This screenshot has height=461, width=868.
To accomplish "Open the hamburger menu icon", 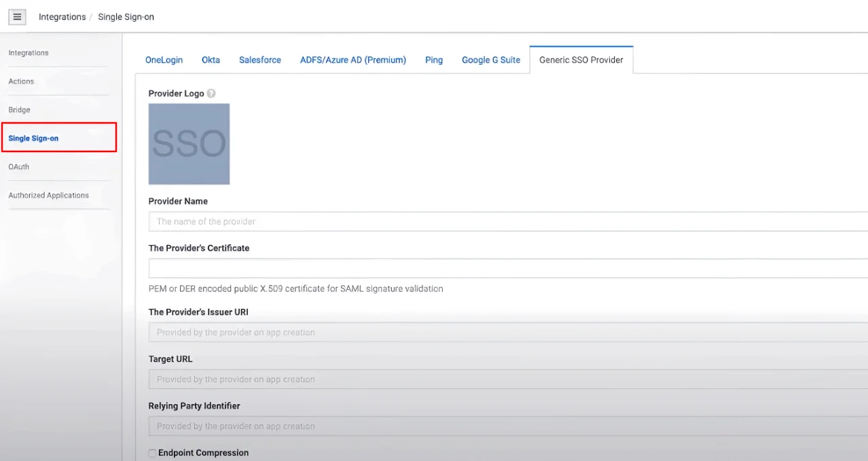I will [18, 17].
